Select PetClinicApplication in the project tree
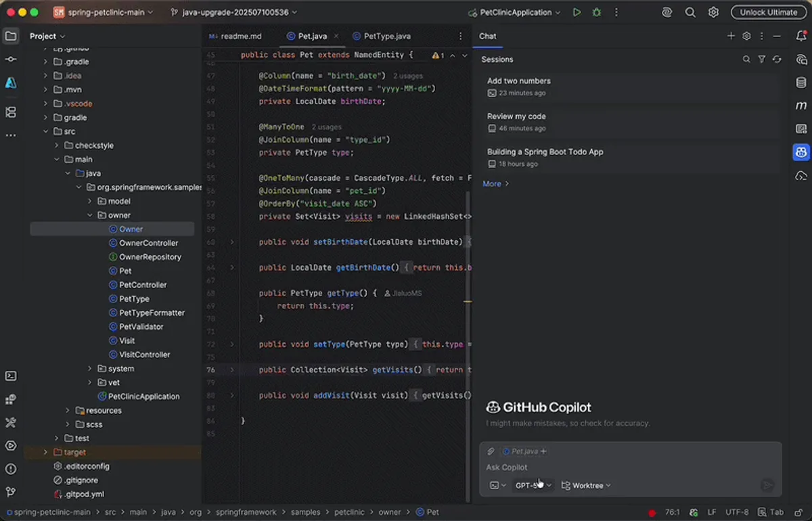This screenshot has width=812, height=521. [143, 397]
